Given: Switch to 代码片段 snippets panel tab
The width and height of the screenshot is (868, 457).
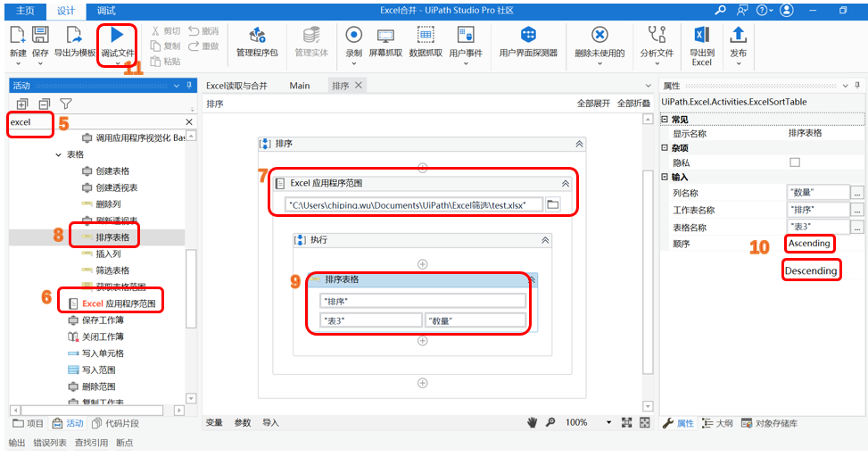Looking at the screenshot, I should point(115,423).
